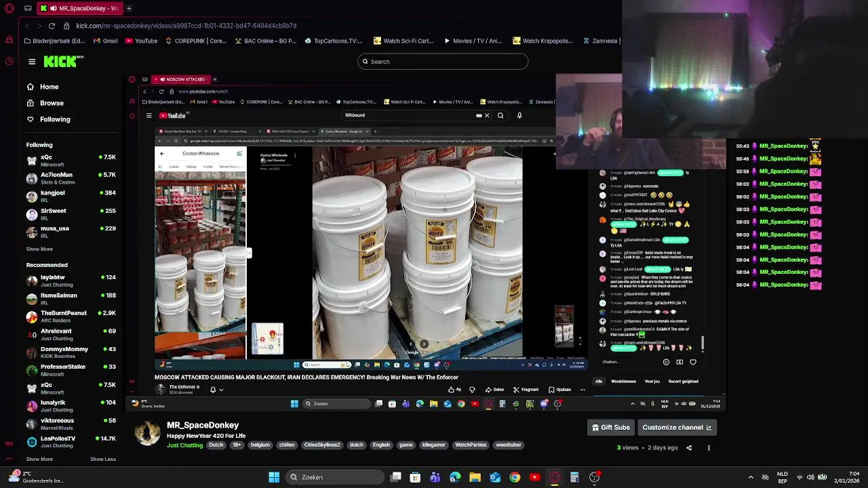Open Gmail bookmark
868x488 pixels.
coord(105,41)
